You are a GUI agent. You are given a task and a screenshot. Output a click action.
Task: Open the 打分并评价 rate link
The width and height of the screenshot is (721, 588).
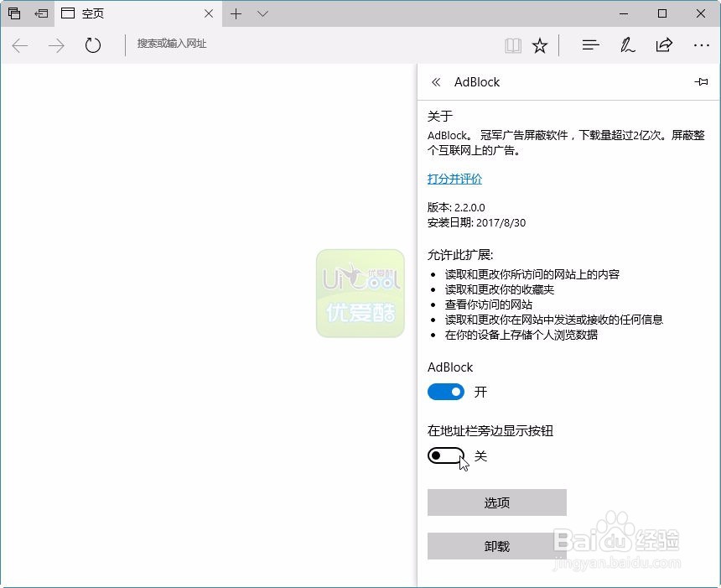pos(454,179)
